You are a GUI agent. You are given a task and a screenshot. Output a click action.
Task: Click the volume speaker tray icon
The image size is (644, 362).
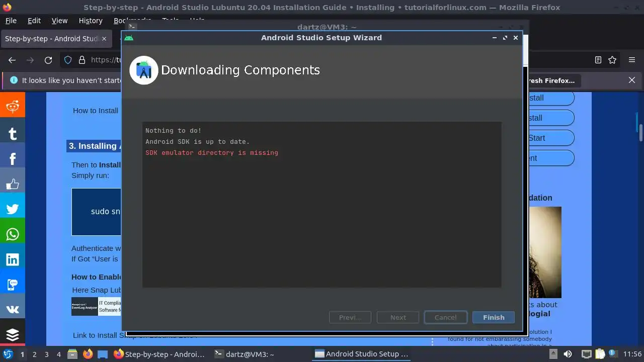coord(568,354)
